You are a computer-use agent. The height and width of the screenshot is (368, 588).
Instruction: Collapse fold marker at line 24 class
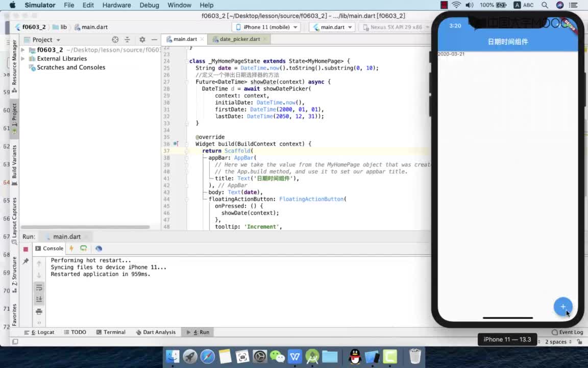[x=186, y=61]
